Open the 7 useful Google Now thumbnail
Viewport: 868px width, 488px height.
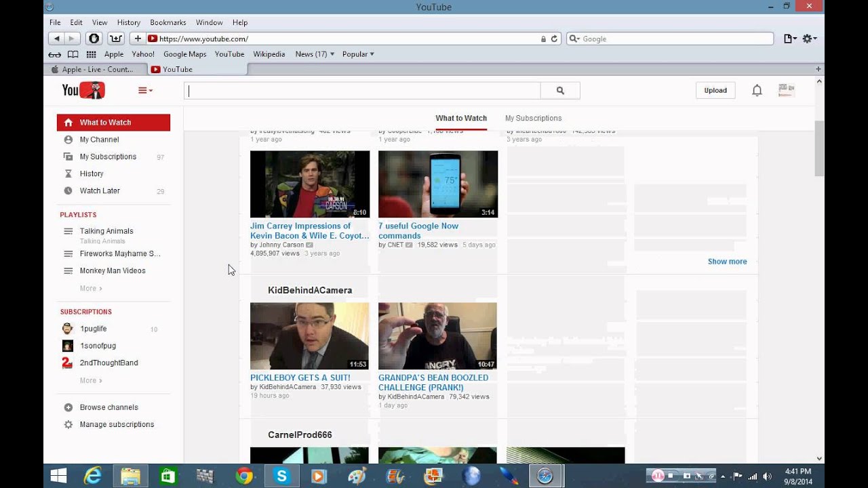[x=438, y=184]
